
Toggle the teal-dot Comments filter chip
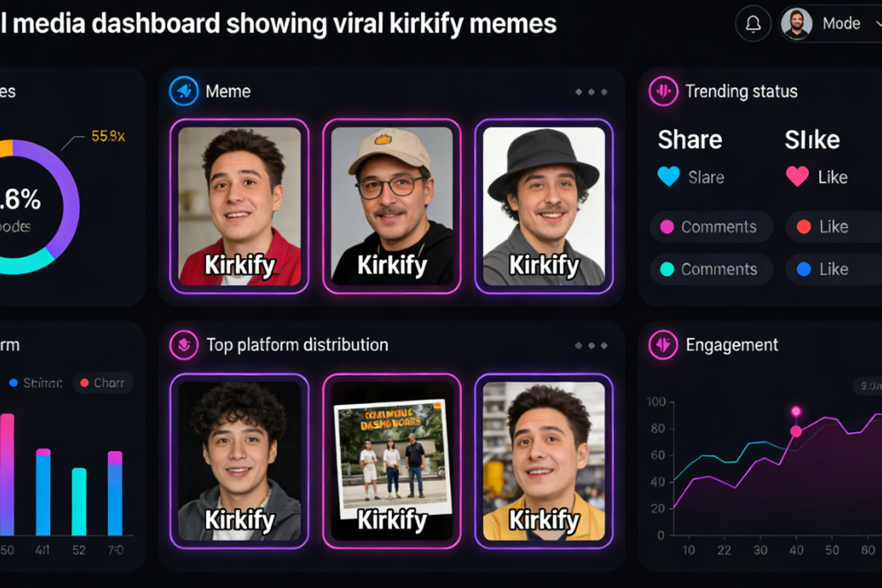(x=711, y=269)
